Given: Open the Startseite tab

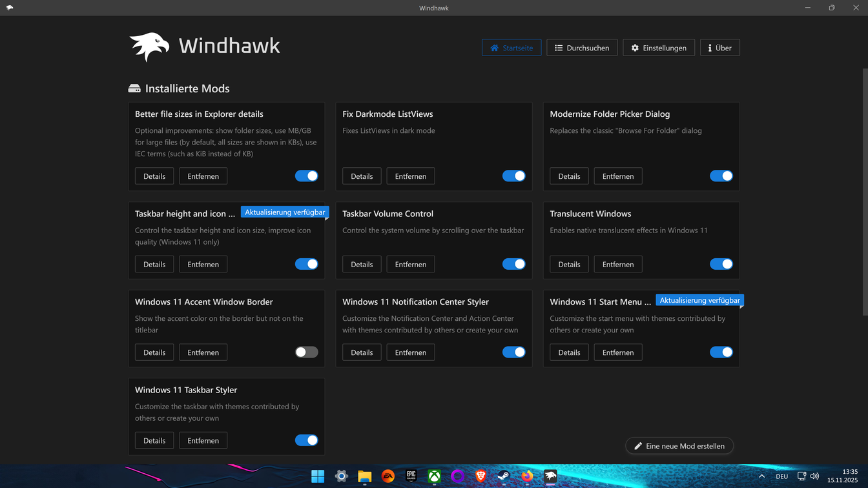Looking at the screenshot, I should pos(512,48).
